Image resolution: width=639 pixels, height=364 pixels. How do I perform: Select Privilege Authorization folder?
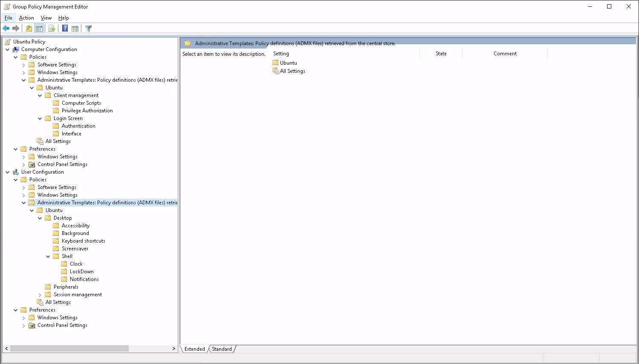87,111
